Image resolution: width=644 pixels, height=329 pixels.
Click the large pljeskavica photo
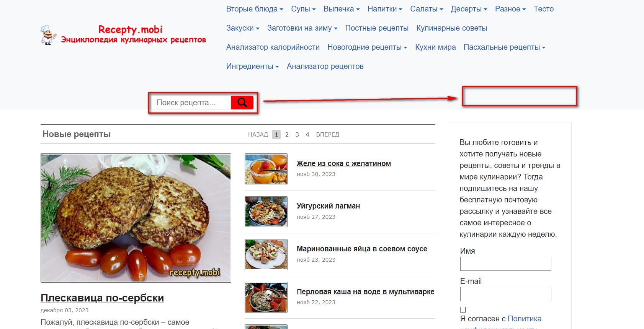(x=136, y=218)
